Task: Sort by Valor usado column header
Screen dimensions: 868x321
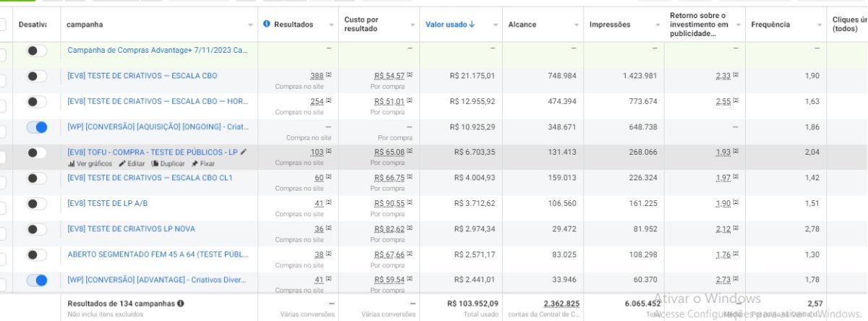Action: [x=450, y=24]
